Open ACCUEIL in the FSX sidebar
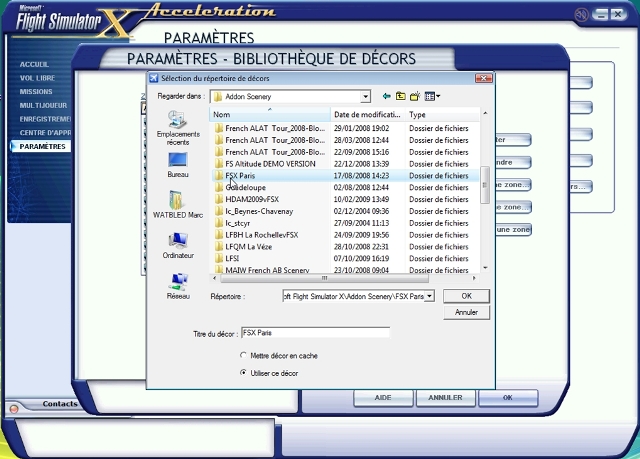Viewport: 640px width, 459px height. (x=34, y=64)
